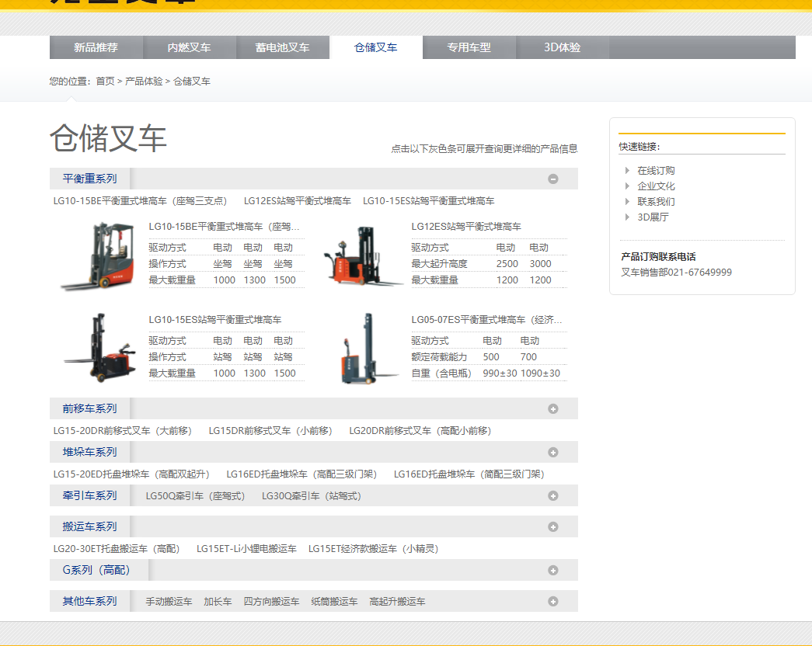The width and height of the screenshot is (812, 646).
Task: Expand the 牵引车系列 section plus icon
Action: (x=553, y=496)
